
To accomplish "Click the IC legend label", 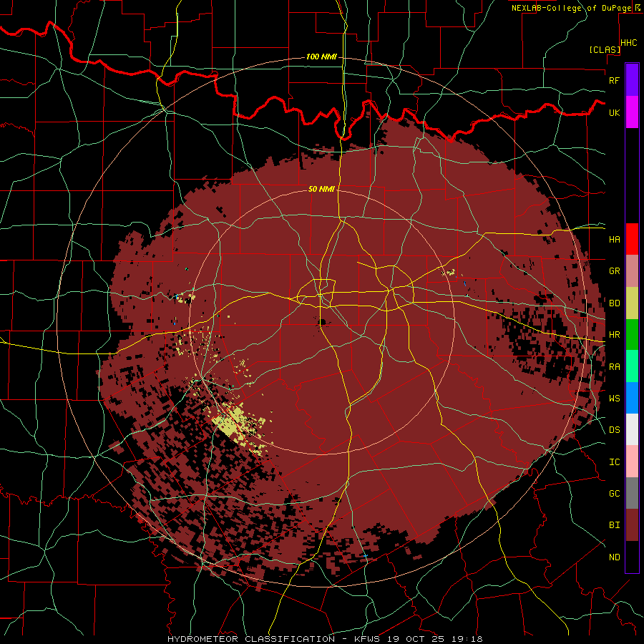I will click(615, 462).
